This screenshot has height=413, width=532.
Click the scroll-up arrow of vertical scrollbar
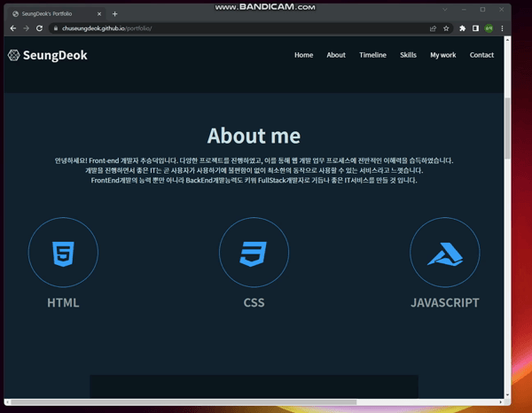tap(507, 40)
